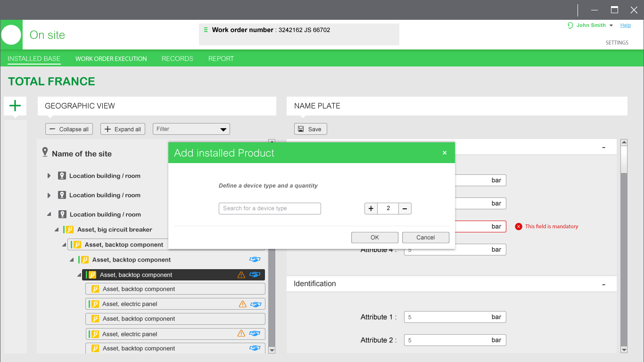Click warning triangle on selected backtop component row

click(x=241, y=275)
